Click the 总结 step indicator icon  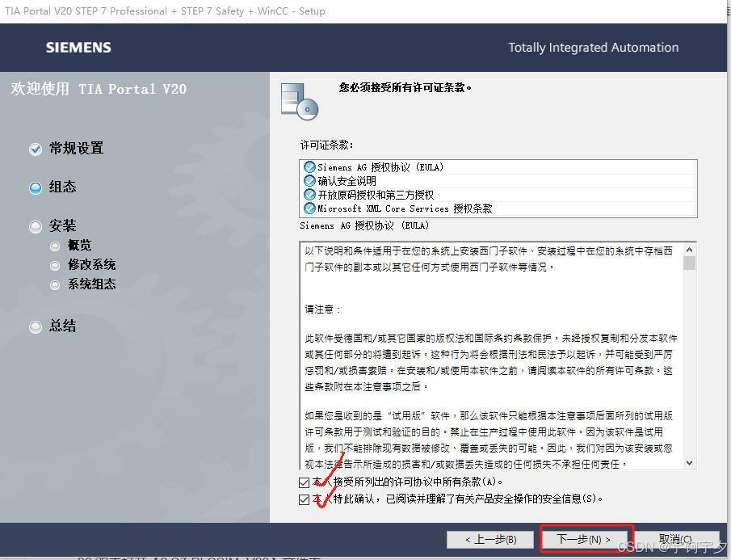[x=36, y=326]
